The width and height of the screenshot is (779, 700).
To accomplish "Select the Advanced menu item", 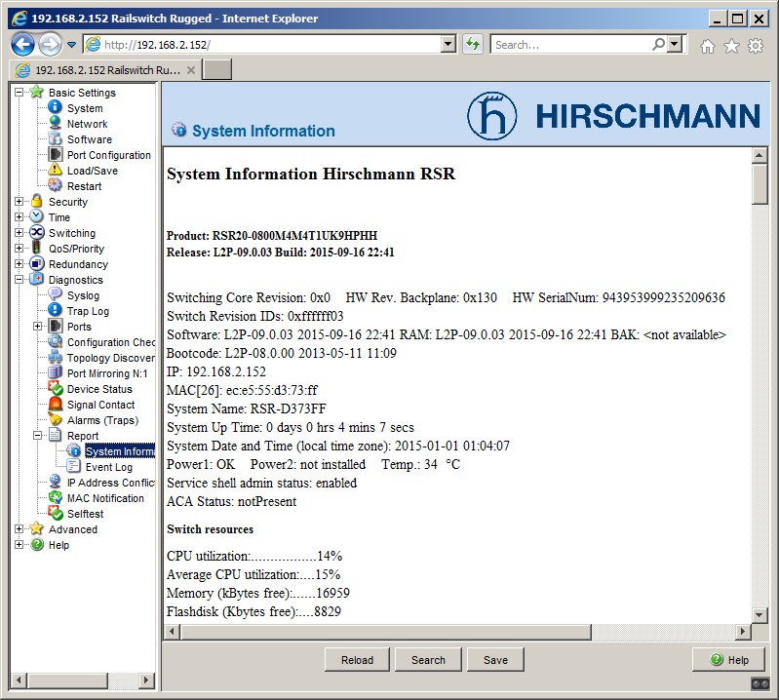I will click(x=73, y=529).
